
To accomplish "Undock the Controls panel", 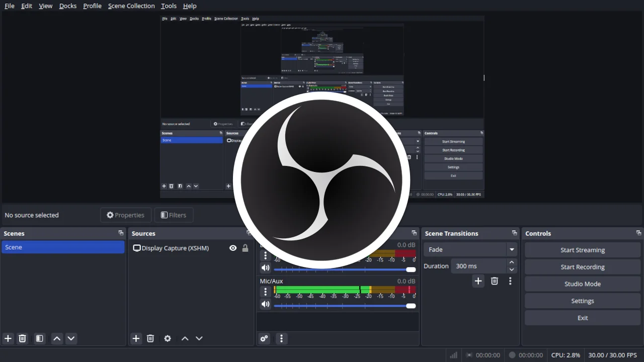I will 638,233.
